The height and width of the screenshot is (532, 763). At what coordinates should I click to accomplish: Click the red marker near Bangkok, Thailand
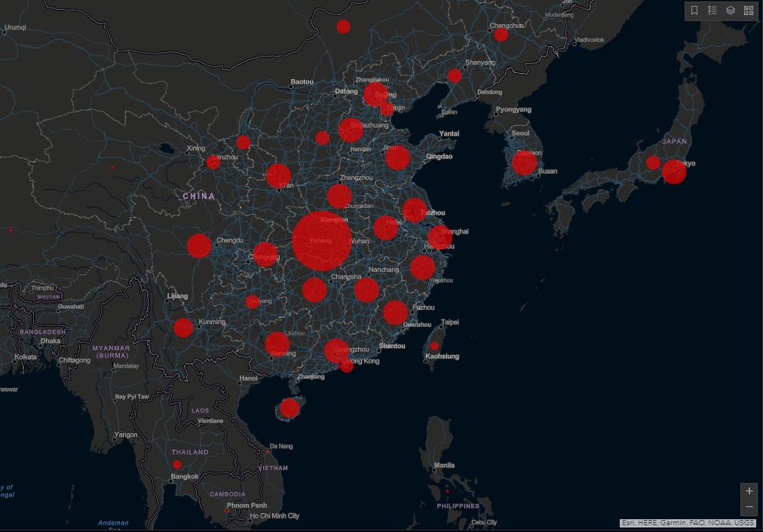tap(177, 464)
